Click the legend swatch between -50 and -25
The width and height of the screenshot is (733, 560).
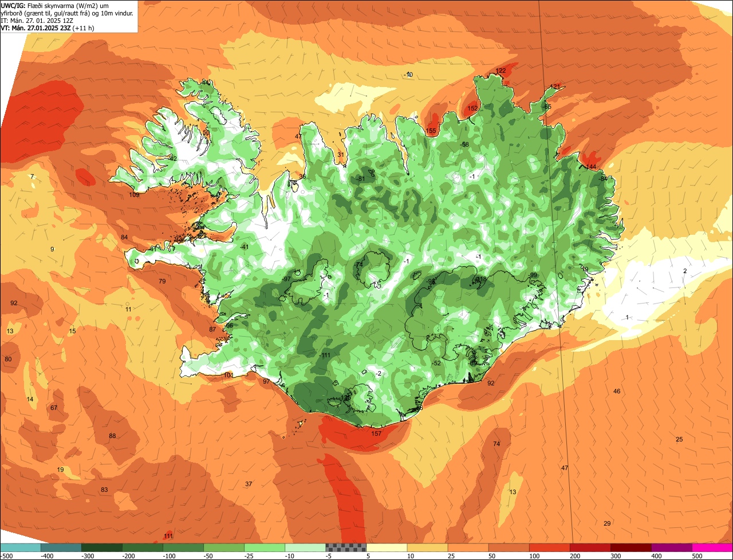(224, 547)
